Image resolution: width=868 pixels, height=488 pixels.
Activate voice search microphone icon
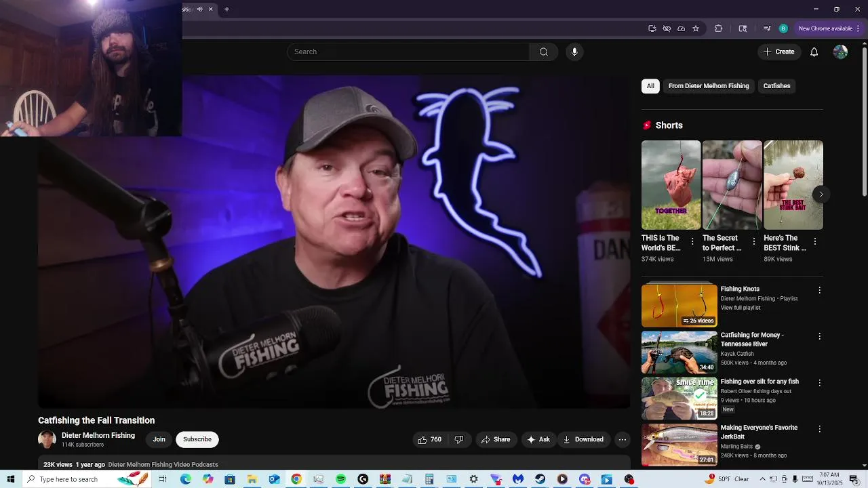pyautogui.click(x=574, y=52)
